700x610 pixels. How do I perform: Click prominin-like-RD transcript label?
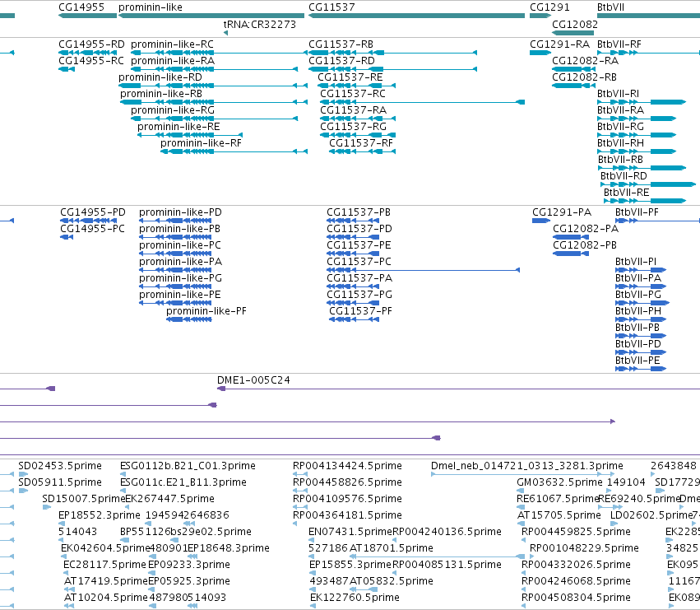160,77
